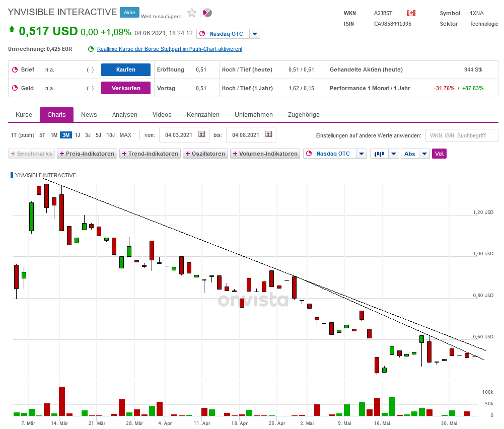Activate Realtime Kurse Börse Stuttgart link
Image resolution: width=504 pixels, height=429 pixels.
pos(170,49)
